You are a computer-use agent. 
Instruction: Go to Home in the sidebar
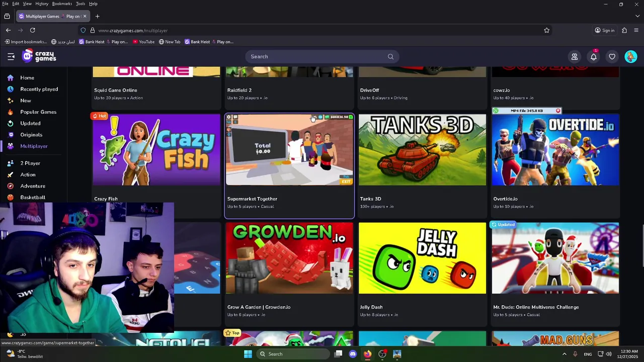coord(27,78)
